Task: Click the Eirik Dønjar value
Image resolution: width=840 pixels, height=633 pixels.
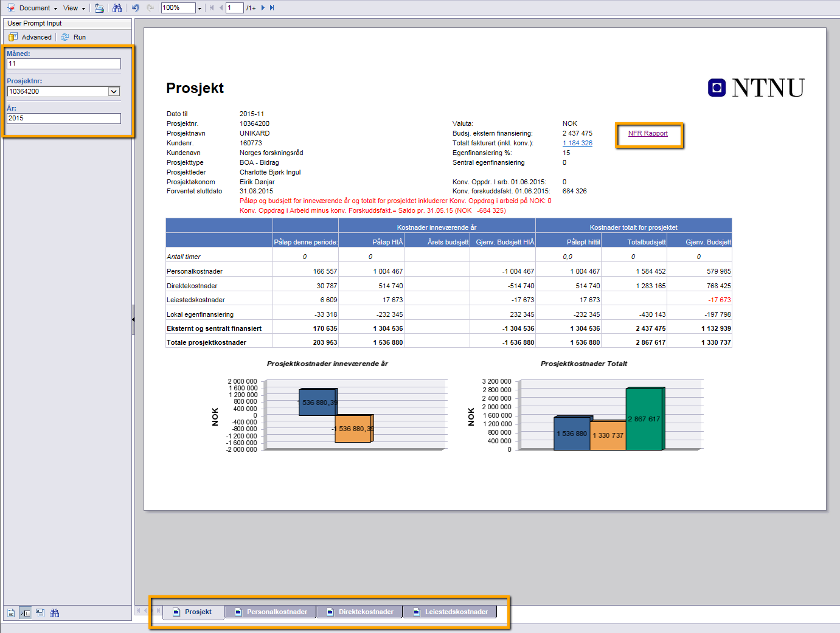Action: click(257, 182)
